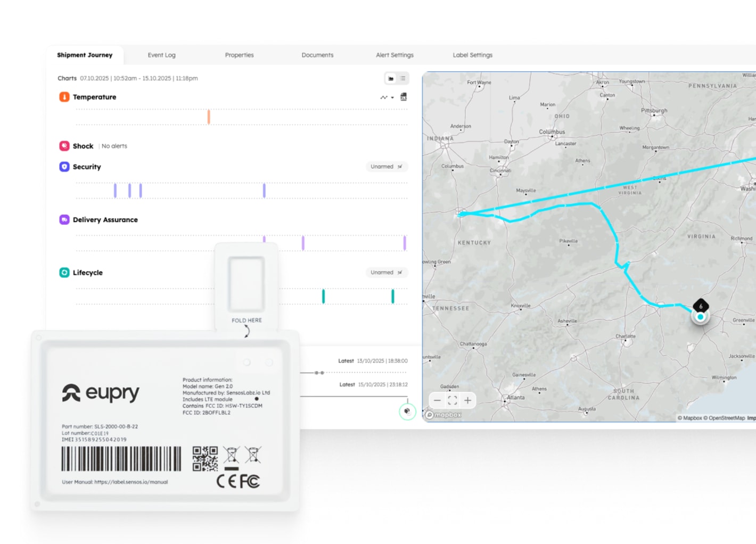756x544 pixels.
Task: Click the Shock 'No alerts' text
Action: pyautogui.click(x=114, y=146)
